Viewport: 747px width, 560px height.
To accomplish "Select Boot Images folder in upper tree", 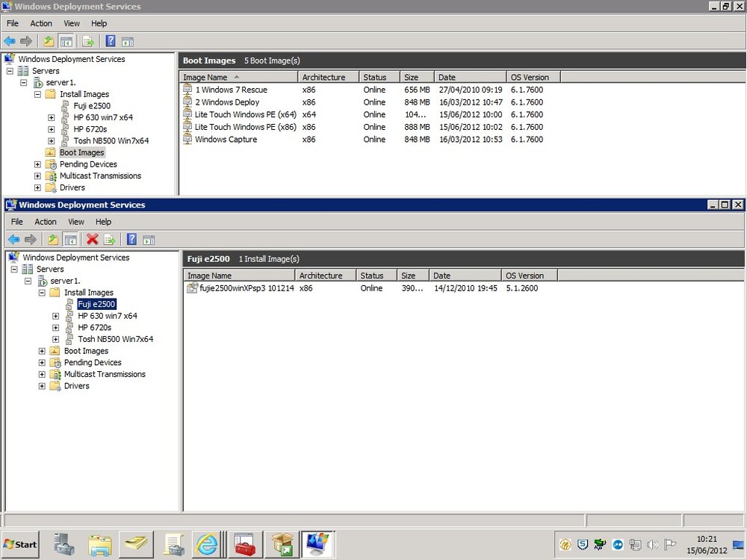I will point(81,152).
